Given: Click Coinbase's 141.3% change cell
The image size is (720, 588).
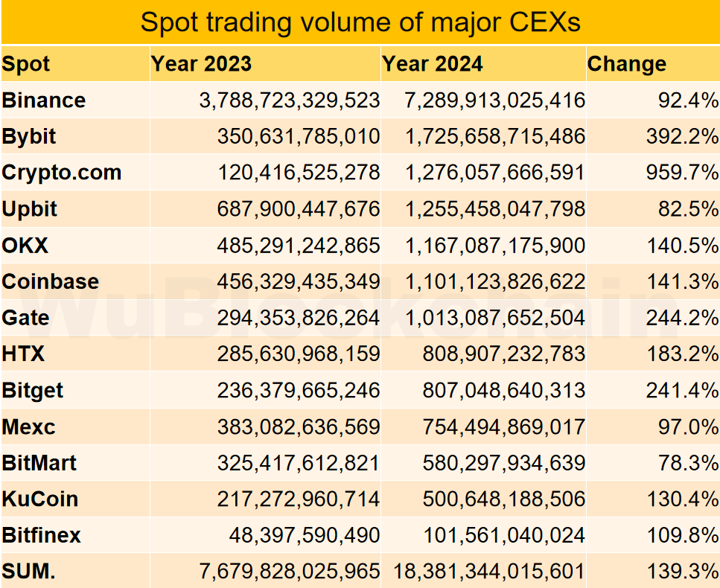Looking at the screenshot, I should click(x=683, y=282).
